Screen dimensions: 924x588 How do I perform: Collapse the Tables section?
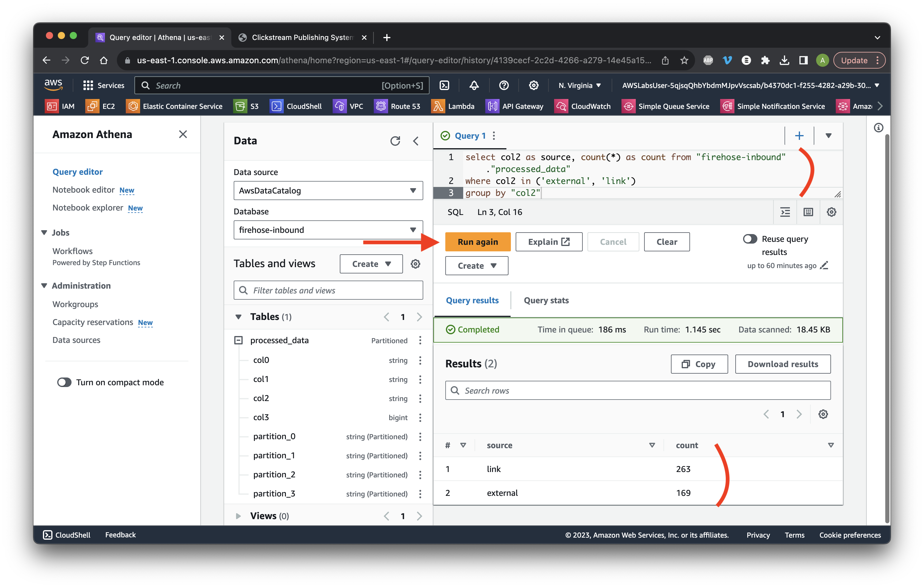238,317
